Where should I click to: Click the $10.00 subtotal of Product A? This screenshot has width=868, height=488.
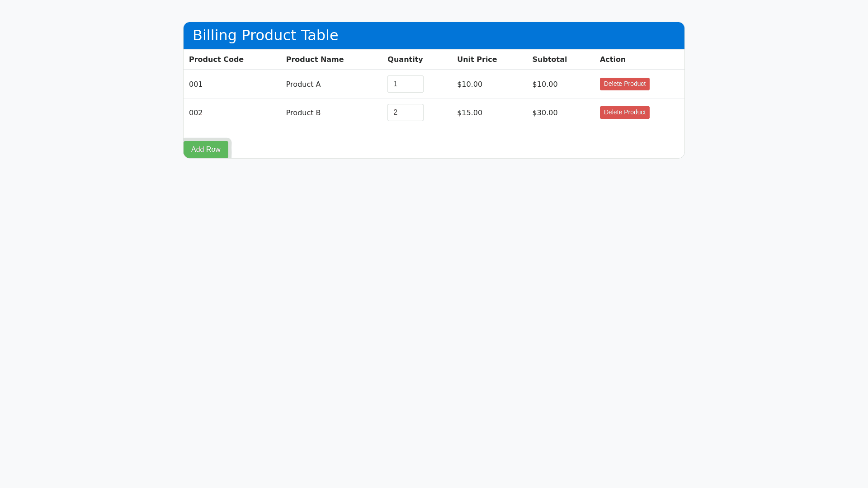coord(545,84)
